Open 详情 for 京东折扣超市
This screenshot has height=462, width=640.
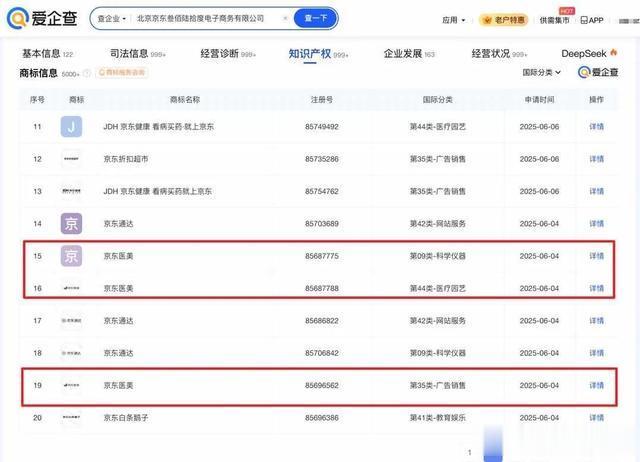596,159
